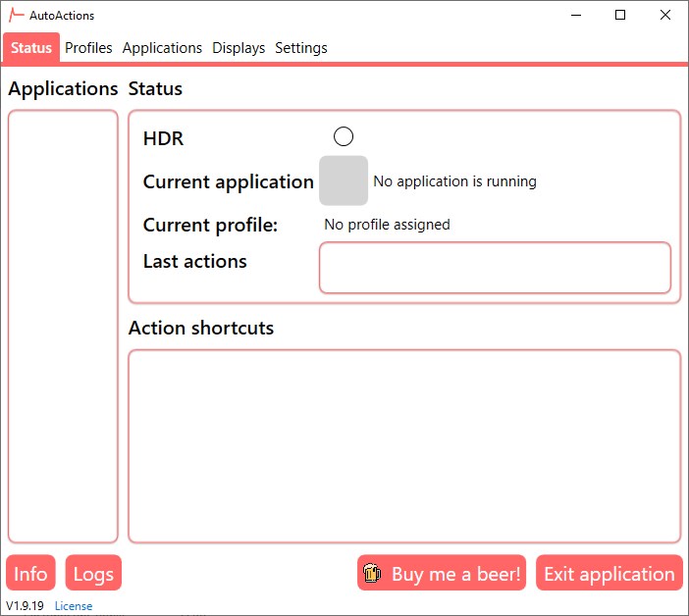Click the beer mug icon
Screen dimensions: 689x616
tap(372, 574)
